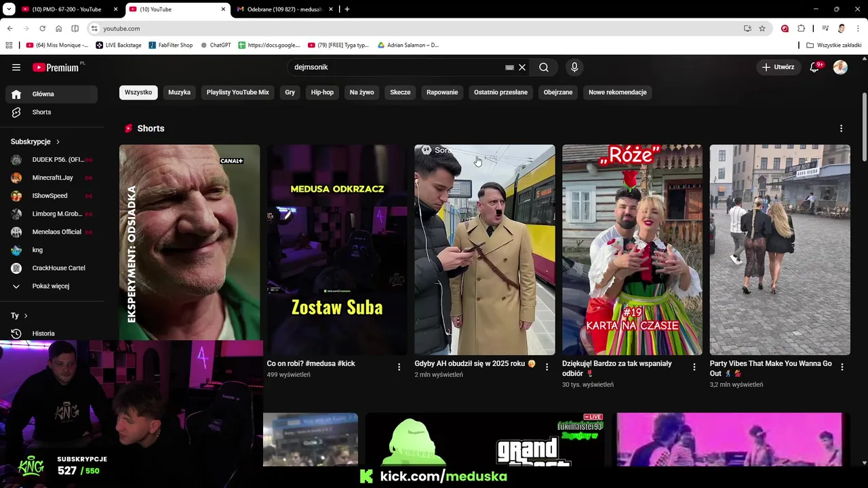
Task: Activate voice search microphone
Action: 574,67
